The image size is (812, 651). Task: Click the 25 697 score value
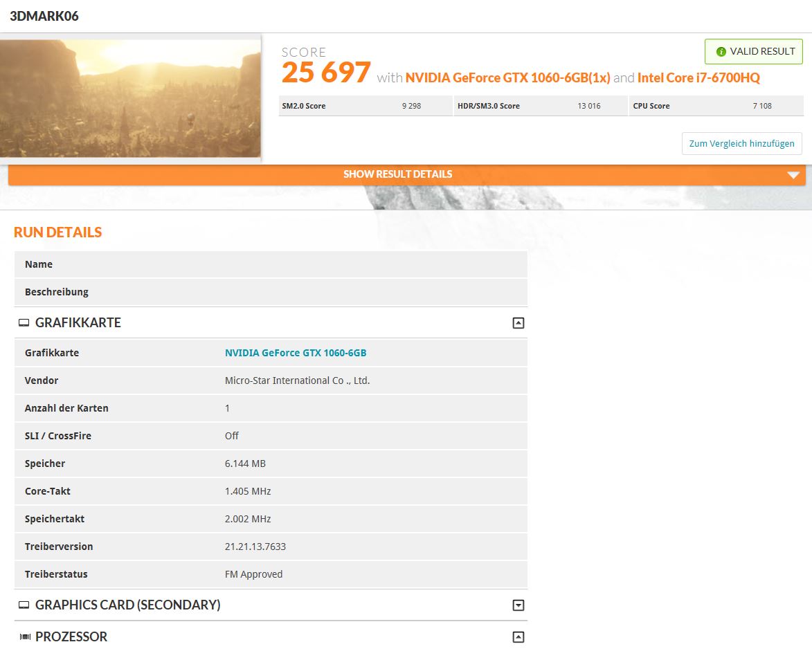pos(326,73)
